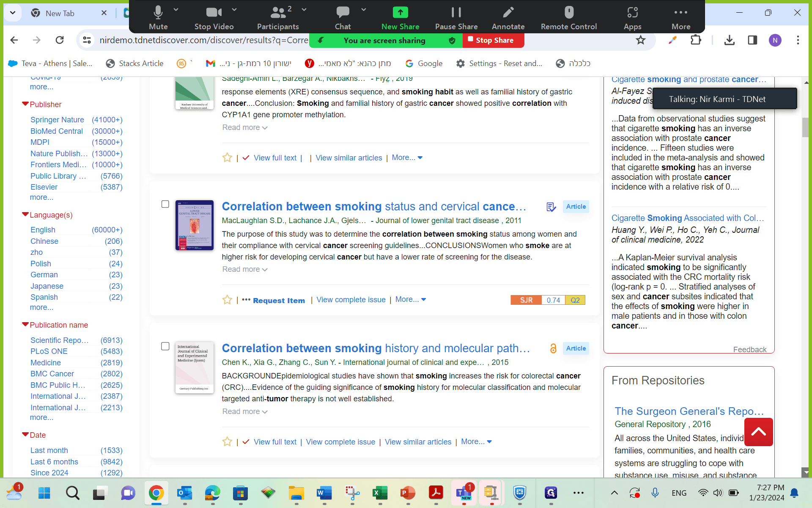
Task: Open Chrome downloads
Action: pos(729,40)
